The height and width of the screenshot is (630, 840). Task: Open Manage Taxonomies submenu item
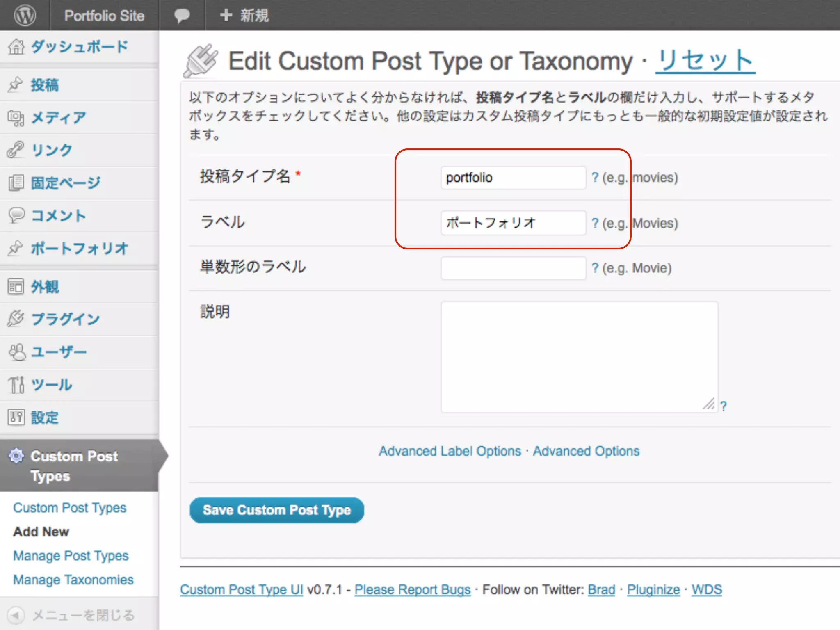pyautogui.click(x=73, y=580)
